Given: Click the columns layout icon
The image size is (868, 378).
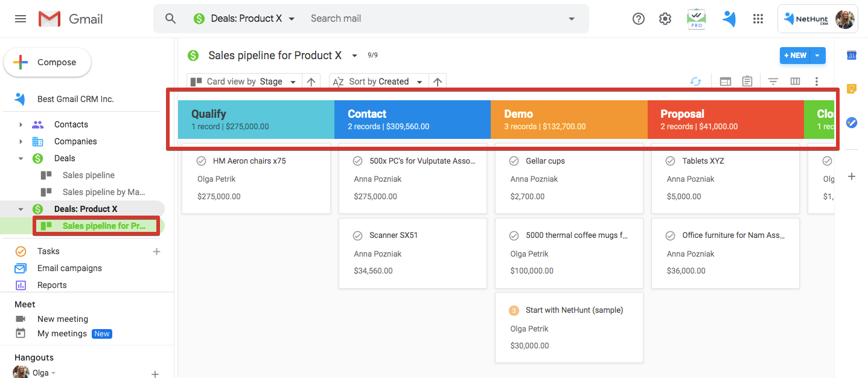Looking at the screenshot, I should click(x=795, y=82).
